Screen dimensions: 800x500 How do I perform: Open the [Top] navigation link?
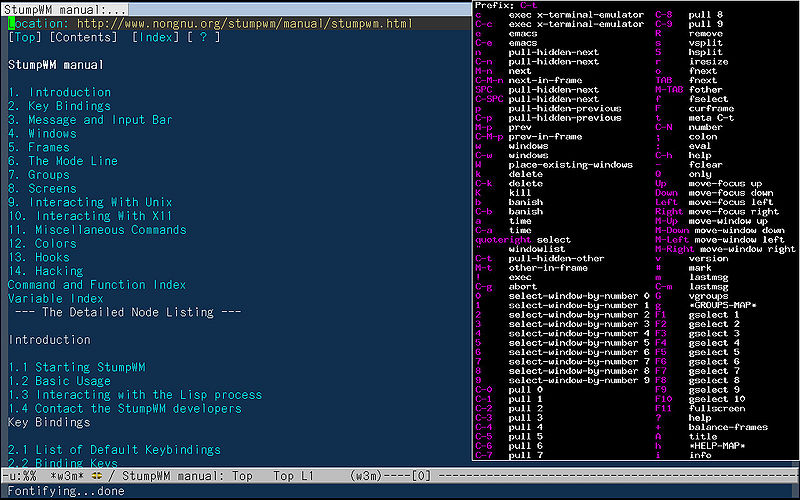[x=24, y=37]
